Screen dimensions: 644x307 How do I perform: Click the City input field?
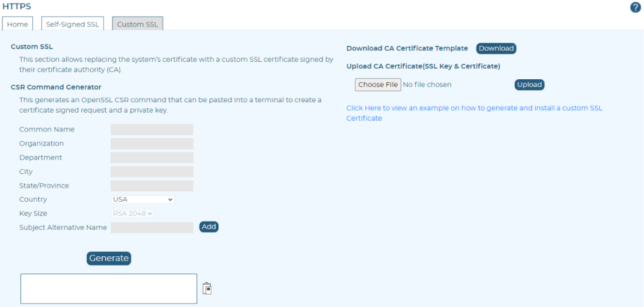pos(151,171)
